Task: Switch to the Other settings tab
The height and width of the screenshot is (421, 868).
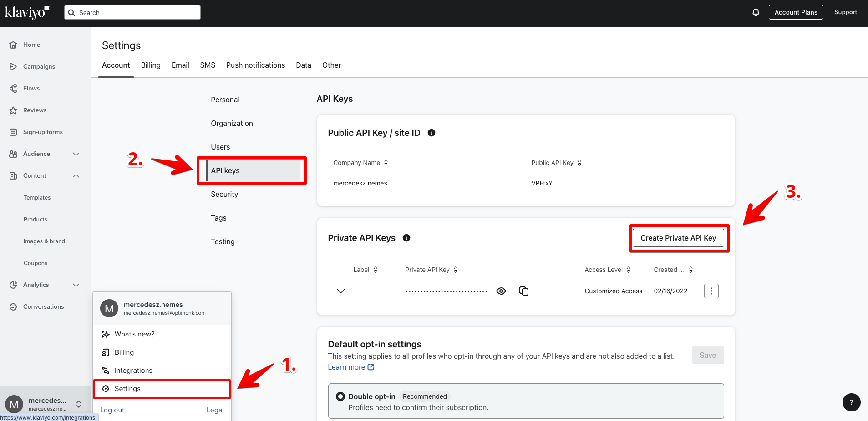Action: pos(331,65)
